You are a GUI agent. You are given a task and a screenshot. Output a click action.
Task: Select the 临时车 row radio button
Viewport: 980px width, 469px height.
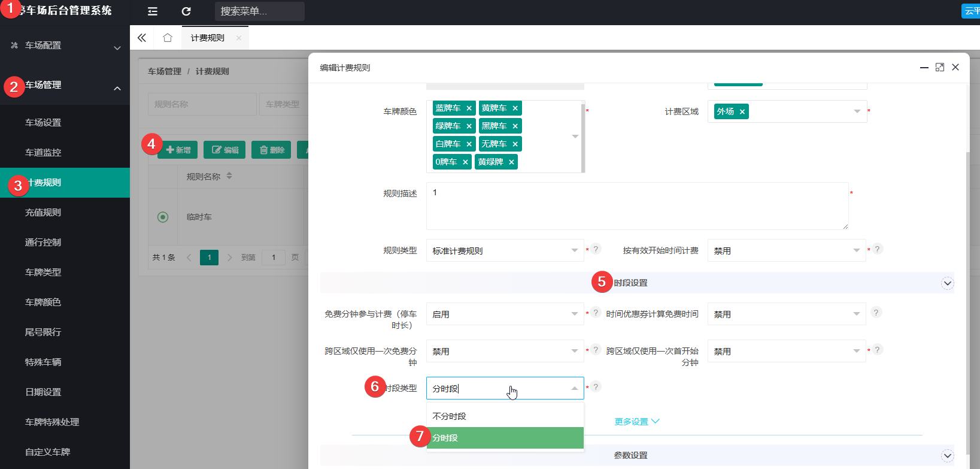coord(163,217)
